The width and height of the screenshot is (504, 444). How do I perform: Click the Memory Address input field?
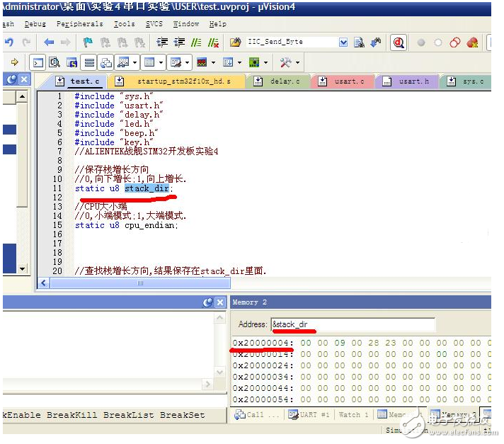[x=353, y=325]
